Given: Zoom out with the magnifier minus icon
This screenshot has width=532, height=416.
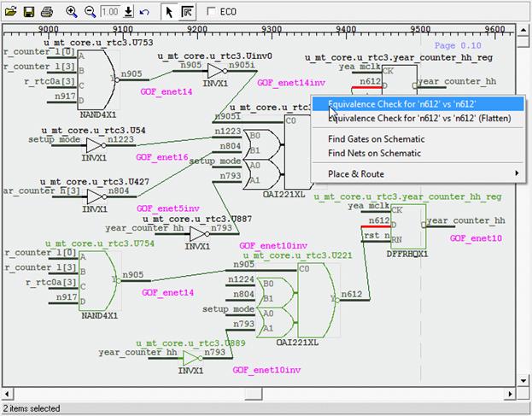Looking at the screenshot, I should tap(90, 11).
